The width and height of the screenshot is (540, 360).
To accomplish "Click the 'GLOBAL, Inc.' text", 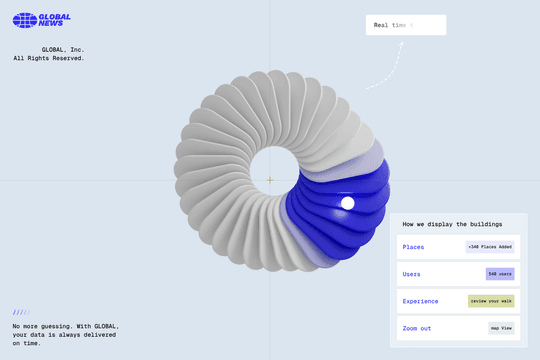I will (x=63, y=50).
